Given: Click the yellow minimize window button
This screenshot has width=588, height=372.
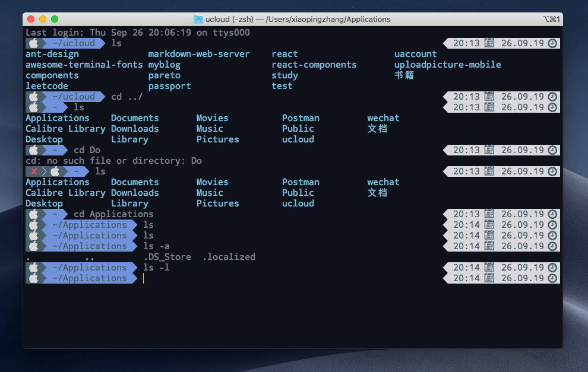Looking at the screenshot, I should (43, 19).
